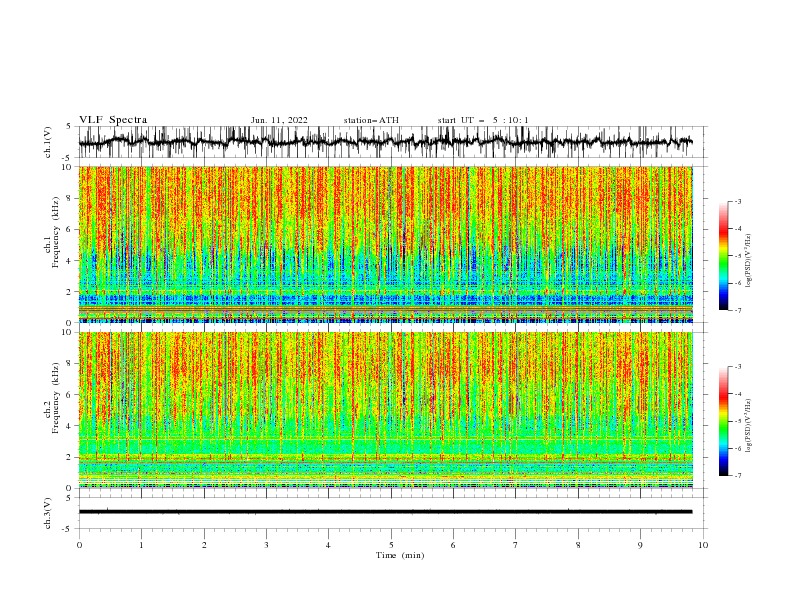Click time axis tick label "1"
792x612 pixels.
click(141, 545)
